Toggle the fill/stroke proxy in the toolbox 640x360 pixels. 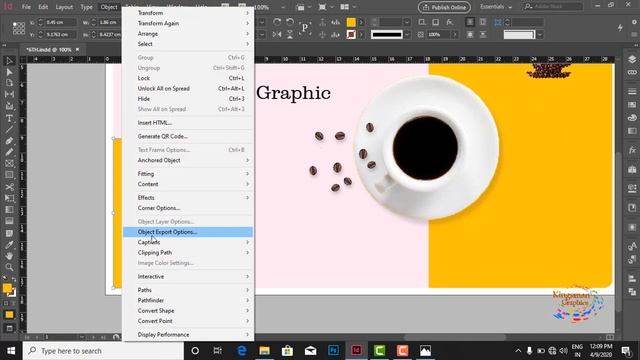pos(9,289)
